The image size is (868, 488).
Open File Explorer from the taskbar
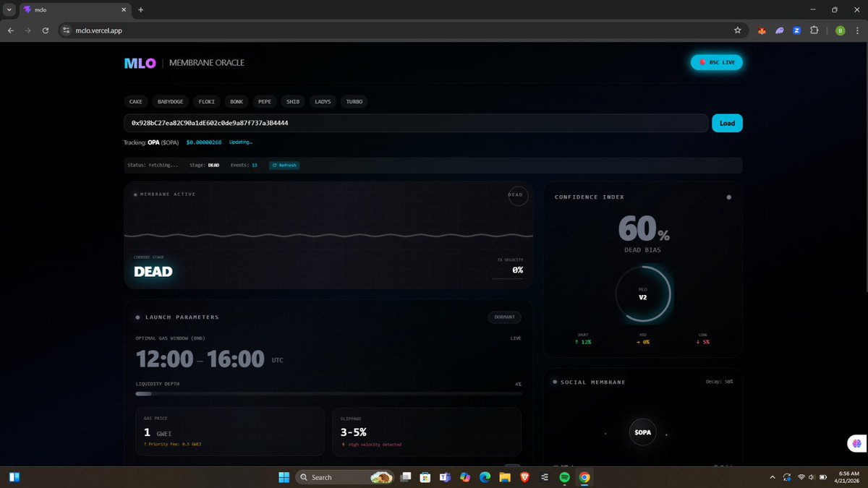[x=504, y=476]
